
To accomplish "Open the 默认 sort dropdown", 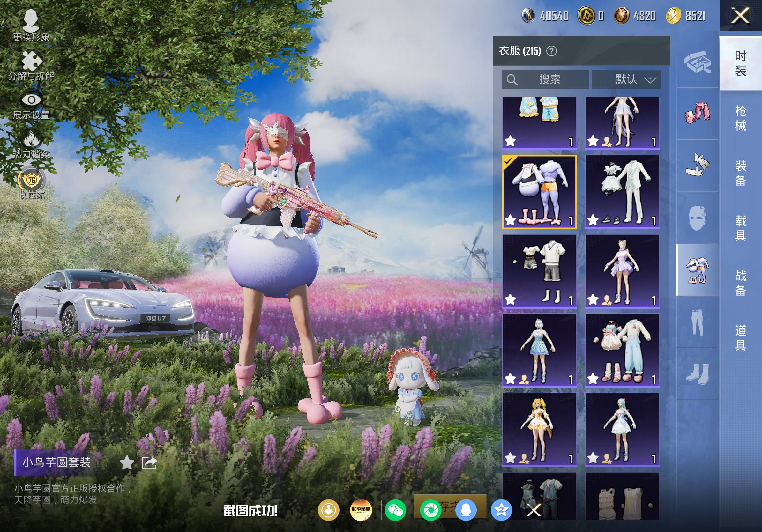I will (626, 80).
